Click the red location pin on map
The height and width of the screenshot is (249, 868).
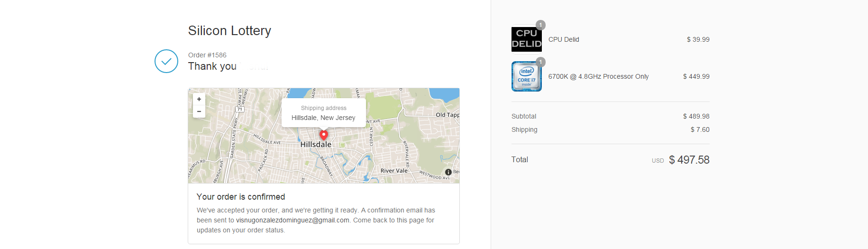click(x=324, y=136)
